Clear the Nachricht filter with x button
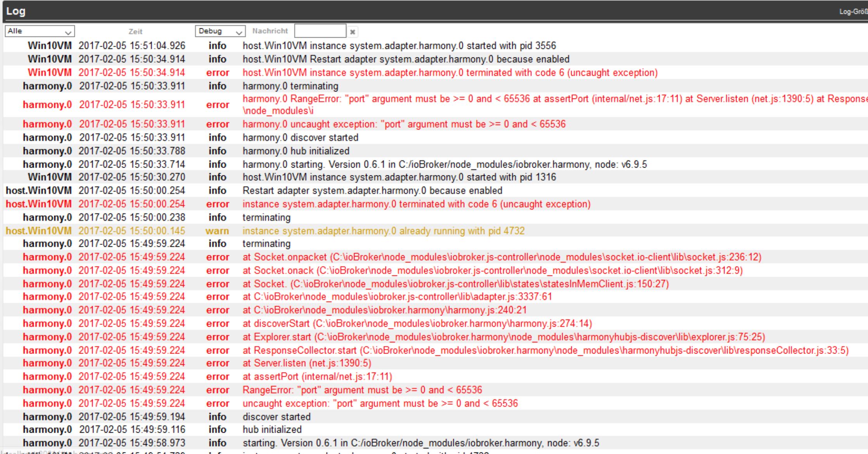868x454 pixels. click(x=353, y=32)
